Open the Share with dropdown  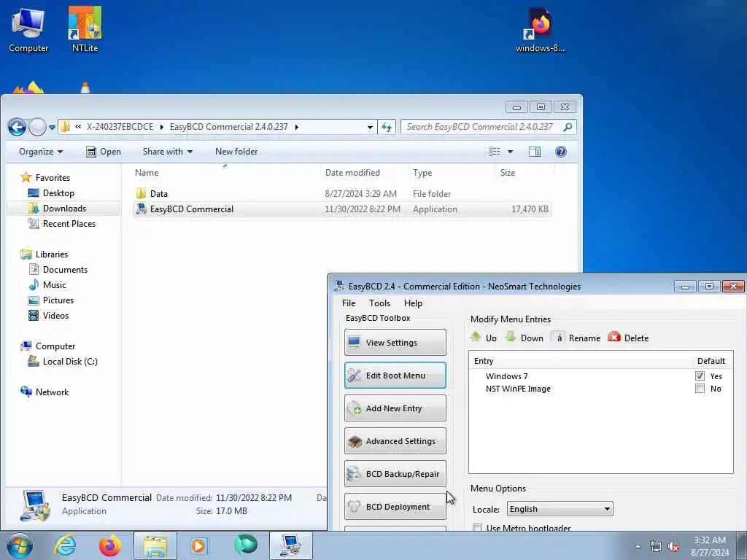(167, 152)
